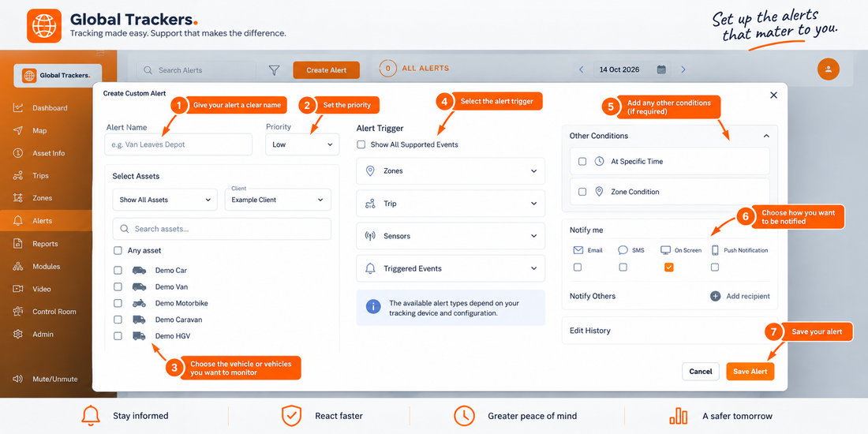Collapse the Other Conditions panel
Viewport: 868px width, 434px height.
pos(766,136)
